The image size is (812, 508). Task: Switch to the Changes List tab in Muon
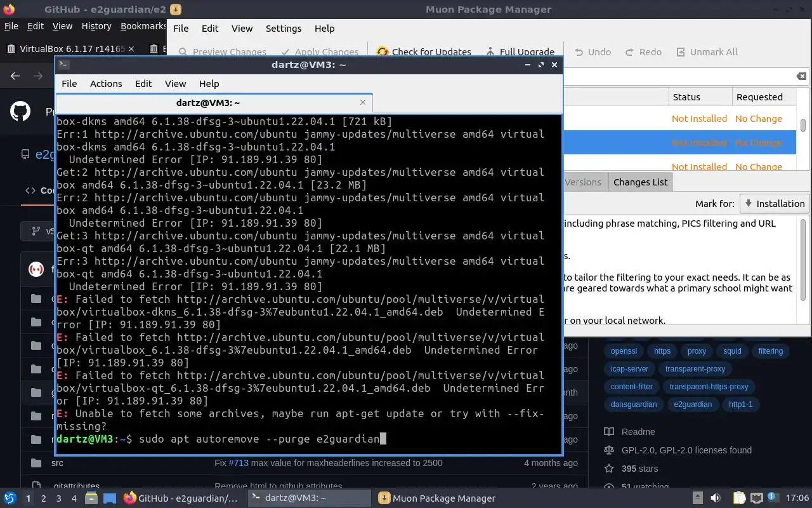click(640, 182)
